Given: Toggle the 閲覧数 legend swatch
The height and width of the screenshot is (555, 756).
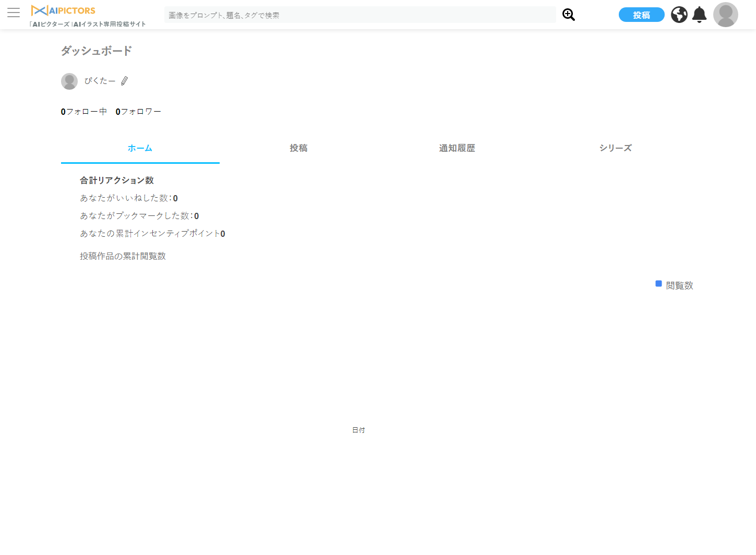Looking at the screenshot, I should (x=658, y=284).
